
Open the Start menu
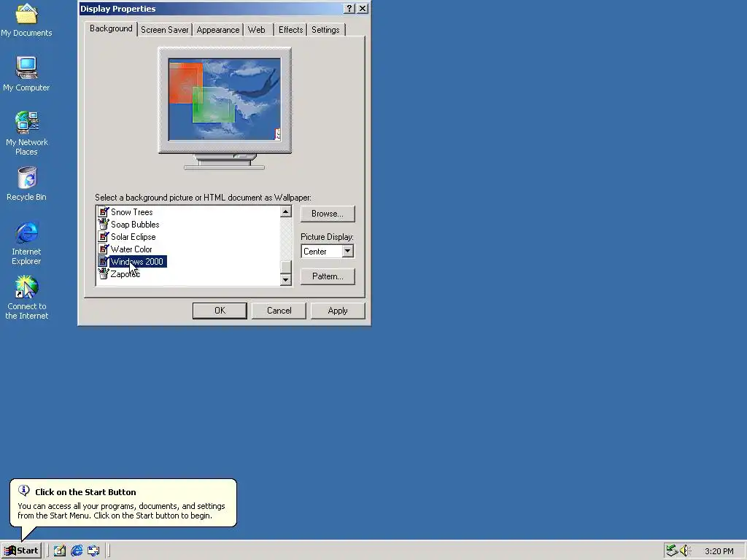pyautogui.click(x=21, y=551)
